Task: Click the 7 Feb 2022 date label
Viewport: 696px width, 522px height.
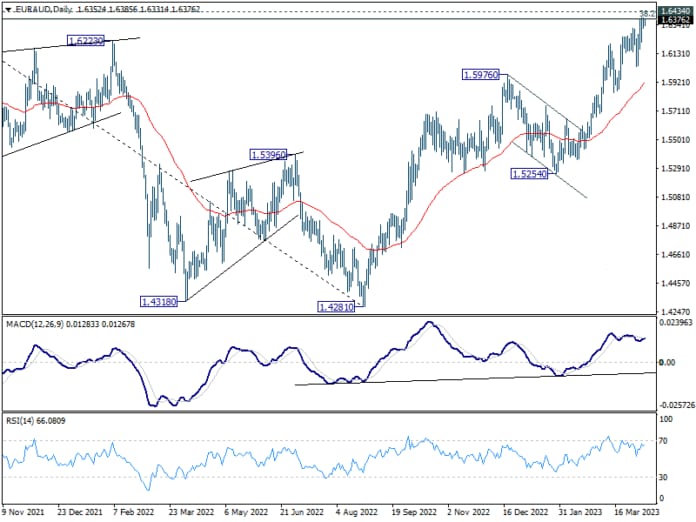Action: pyautogui.click(x=134, y=512)
